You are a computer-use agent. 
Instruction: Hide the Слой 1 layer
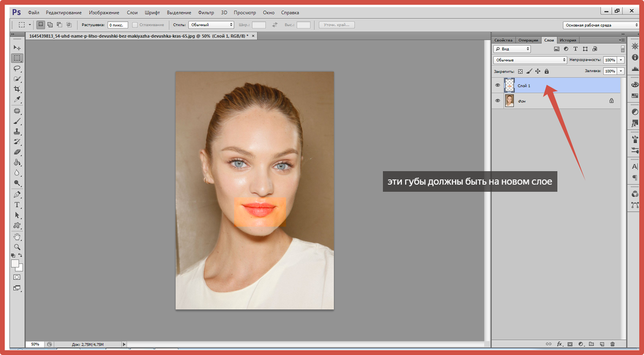[497, 85]
